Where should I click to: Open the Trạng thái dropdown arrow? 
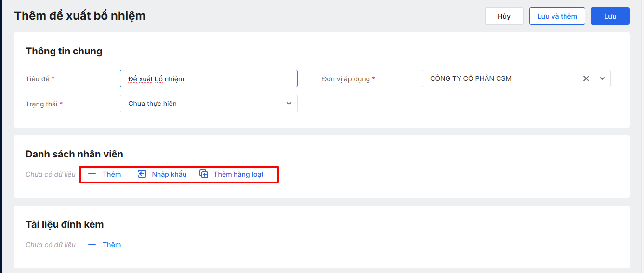(x=289, y=104)
